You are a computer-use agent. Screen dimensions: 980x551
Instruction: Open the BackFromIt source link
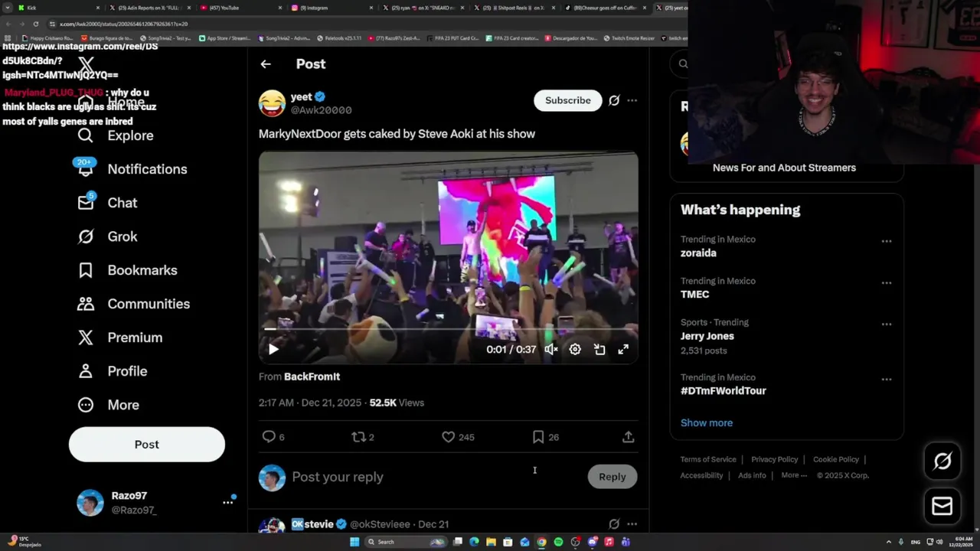[x=312, y=377]
